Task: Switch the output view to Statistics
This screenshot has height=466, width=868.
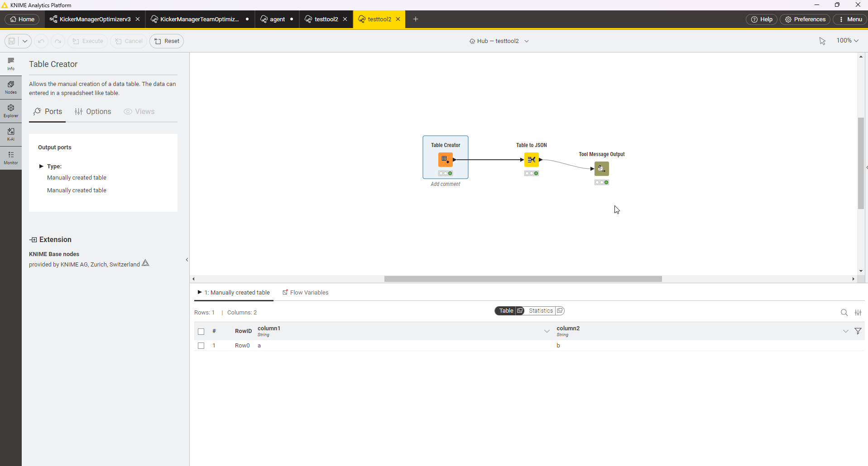Action: (x=541, y=311)
